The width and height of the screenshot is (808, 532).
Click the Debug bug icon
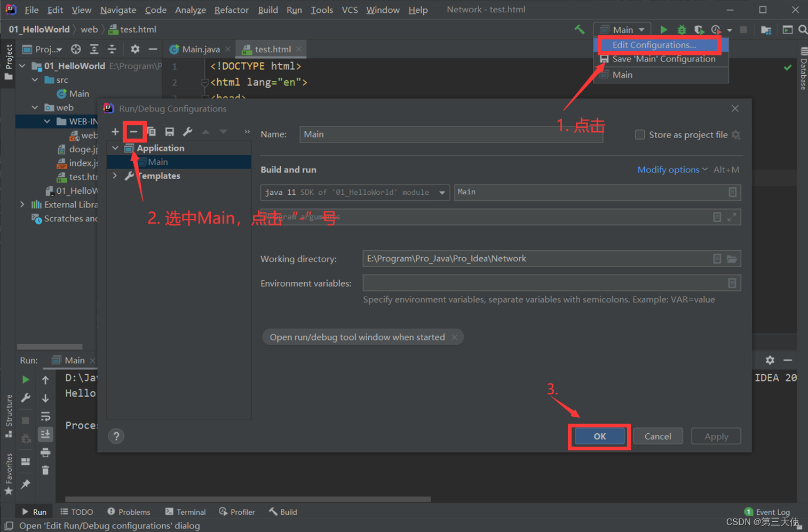(682, 30)
